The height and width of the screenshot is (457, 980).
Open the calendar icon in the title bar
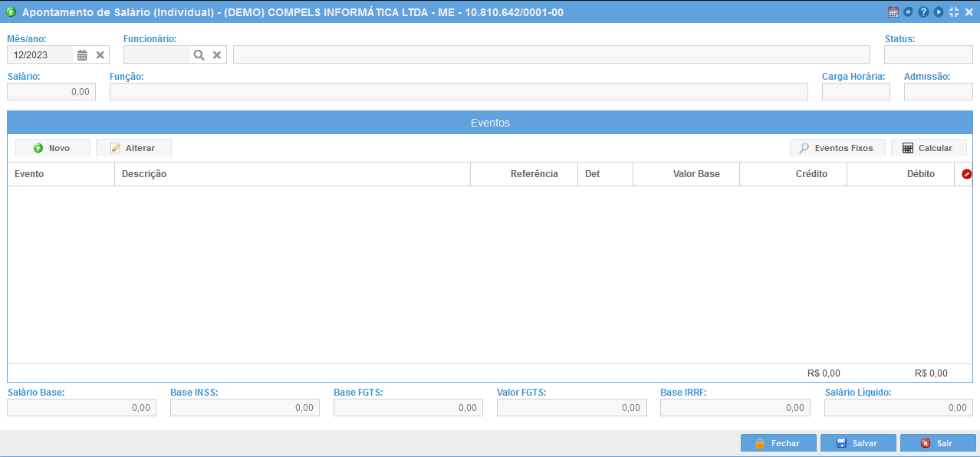tap(893, 12)
